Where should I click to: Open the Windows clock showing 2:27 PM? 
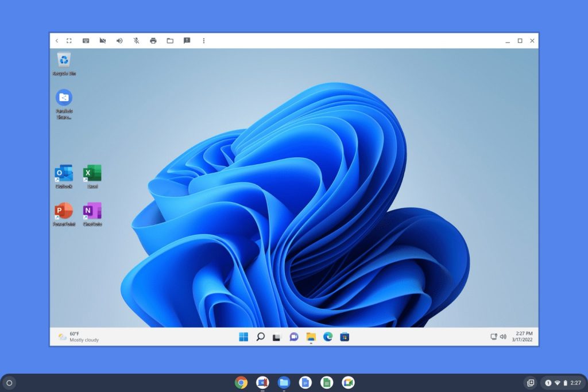523,336
